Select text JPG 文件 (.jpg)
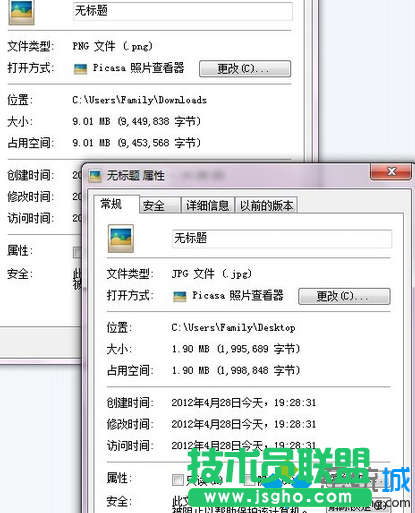The height and width of the screenshot is (513, 415). pyautogui.click(x=212, y=274)
